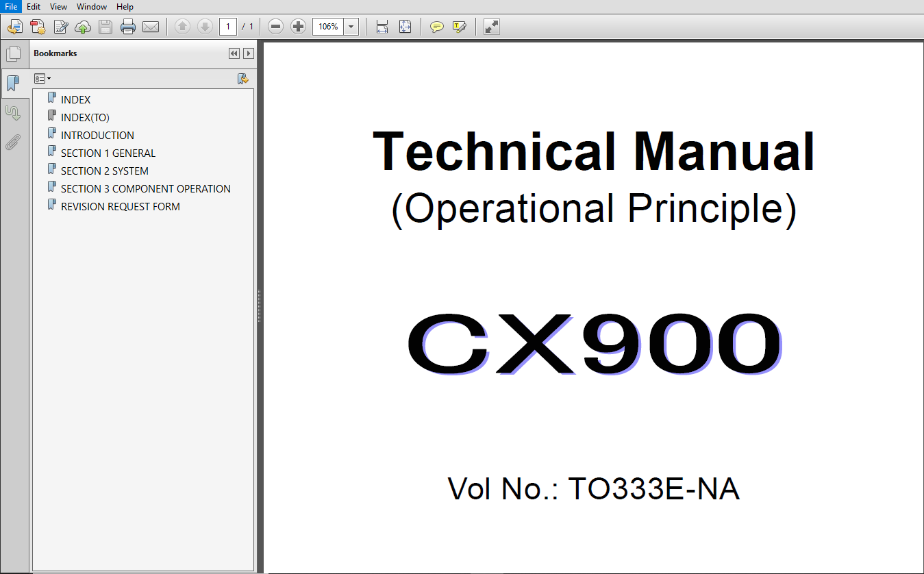Viewport: 924px width, 574px height.
Task: Go to previous page arrow
Action: pos(182,27)
